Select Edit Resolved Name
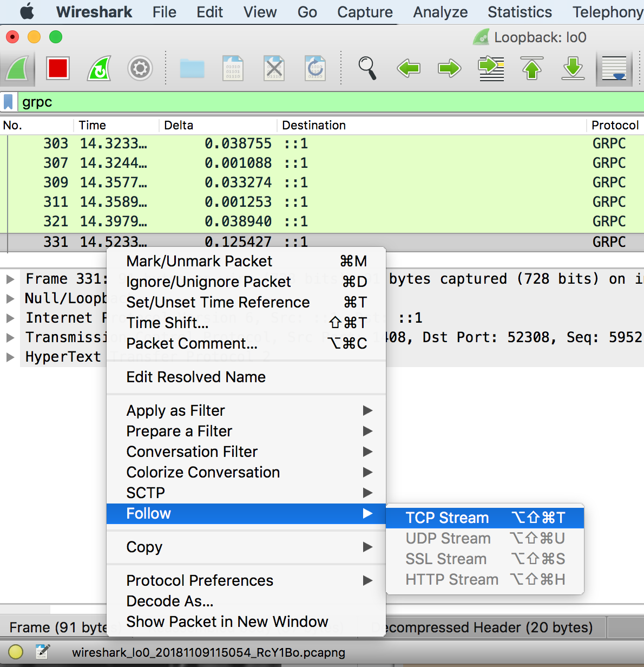 [x=246, y=377]
